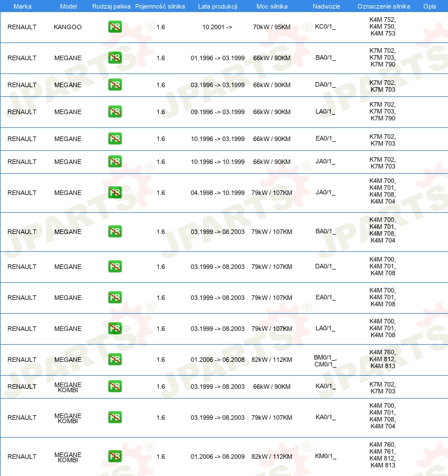Click the petrol icon in the MEGANE 01.1996 row
The image size is (448, 476).
(115, 58)
